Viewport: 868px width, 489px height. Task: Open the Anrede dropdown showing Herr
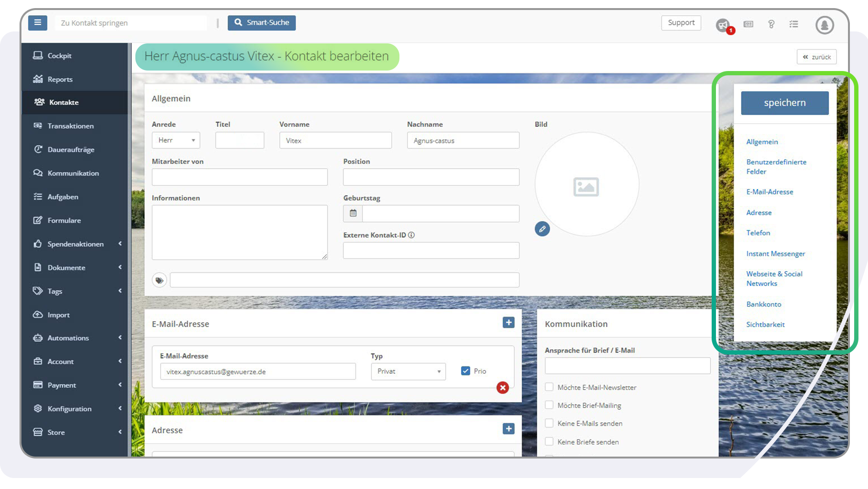click(176, 140)
